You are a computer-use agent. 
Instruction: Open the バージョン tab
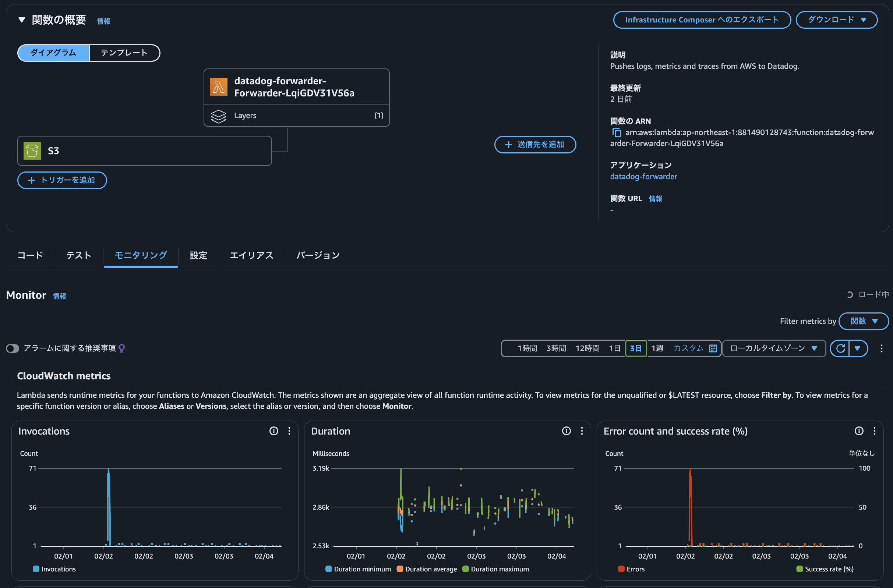(318, 256)
